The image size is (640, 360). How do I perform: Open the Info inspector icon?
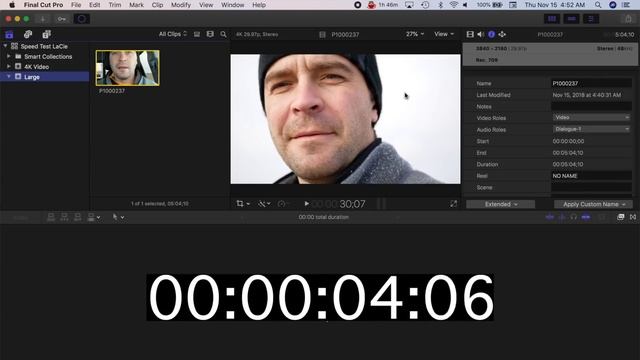tap(491, 34)
